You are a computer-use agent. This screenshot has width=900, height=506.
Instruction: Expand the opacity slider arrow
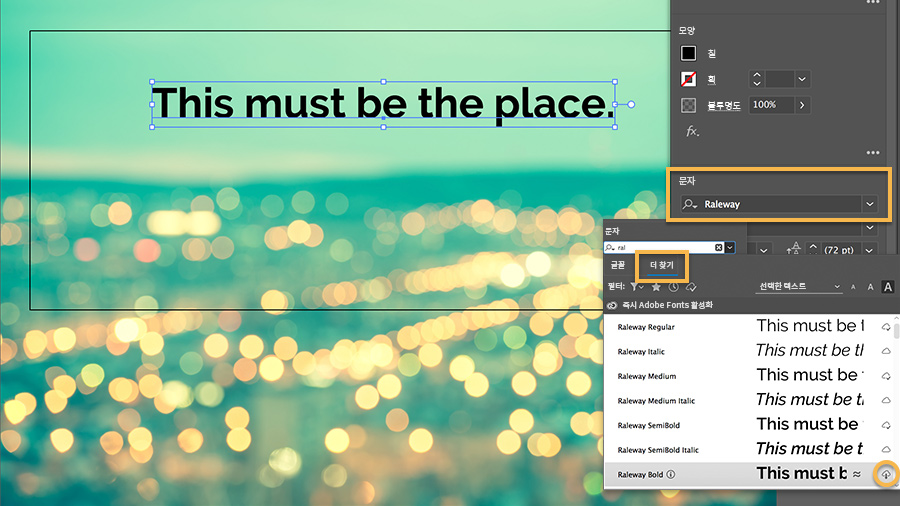802,105
